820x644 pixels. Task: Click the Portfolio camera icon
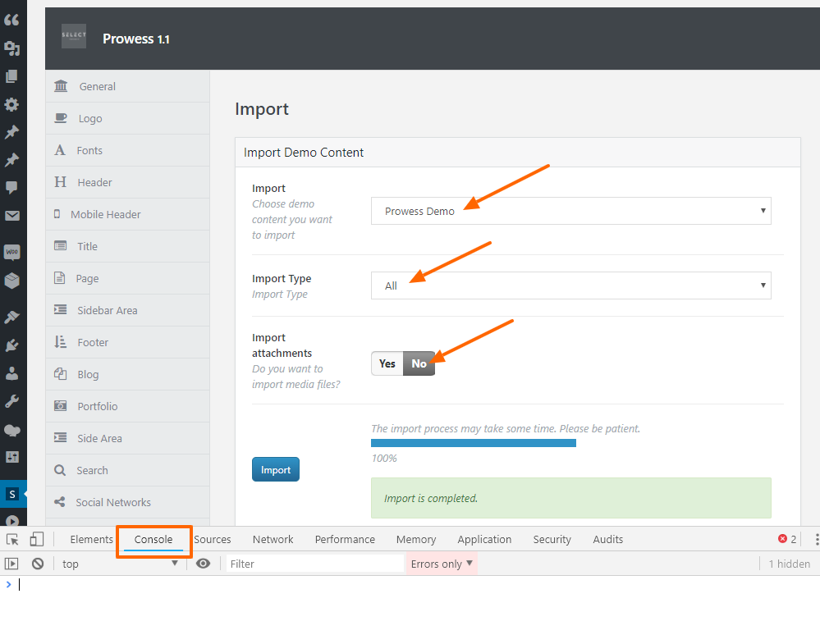pyautogui.click(x=61, y=405)
